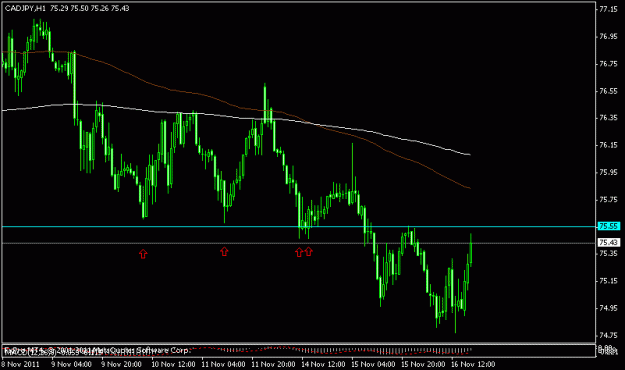Click the MACD indicator label in subwindow

(x=53, y=353)
